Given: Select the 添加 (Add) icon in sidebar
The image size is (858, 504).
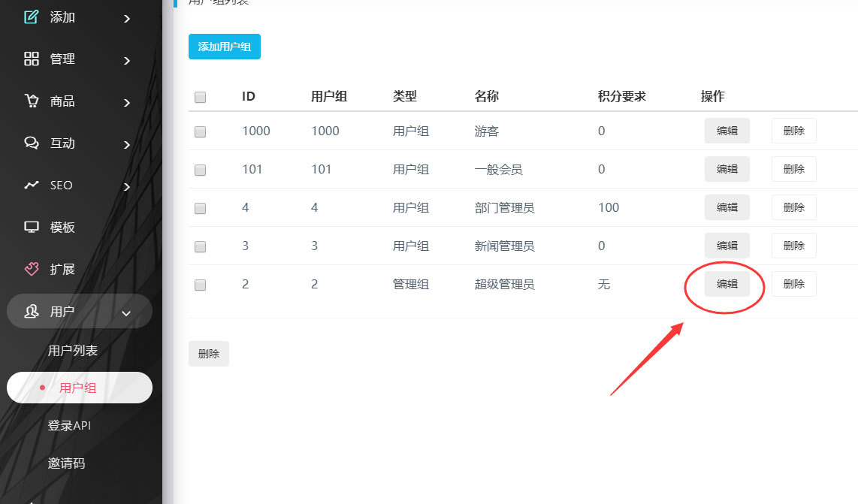Looking at the screenshot, I should [31, 17].
